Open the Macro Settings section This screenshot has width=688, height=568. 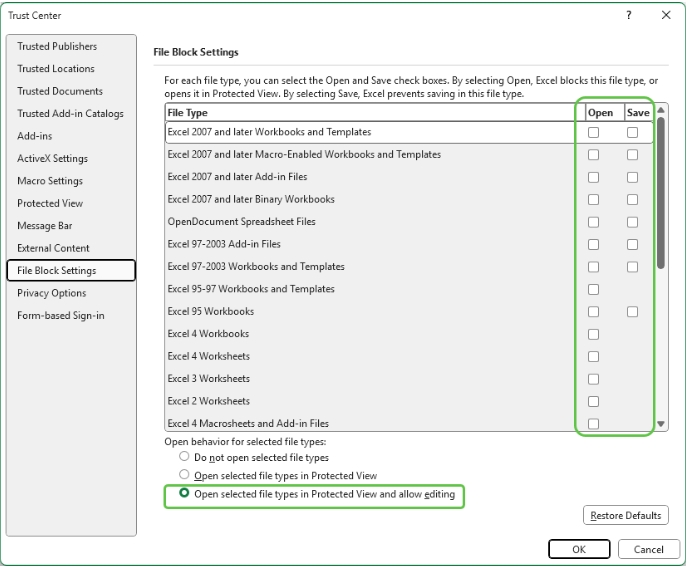50,181
